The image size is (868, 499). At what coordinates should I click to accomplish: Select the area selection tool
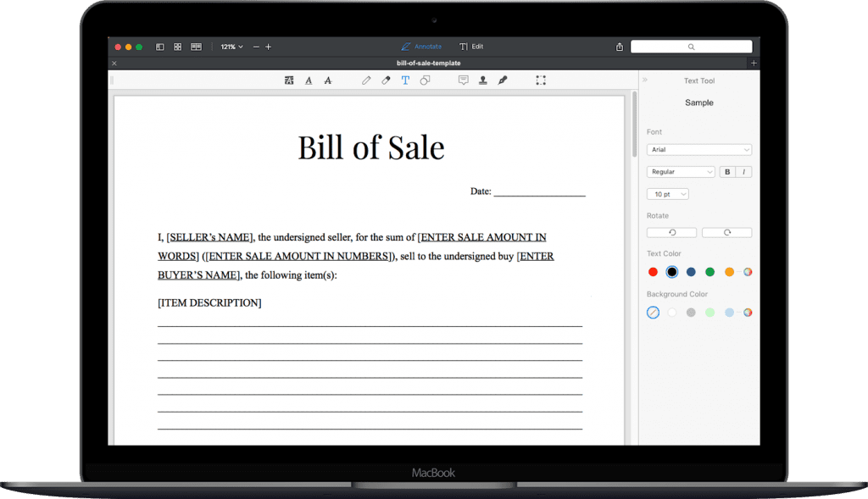(x=541, y=80)
